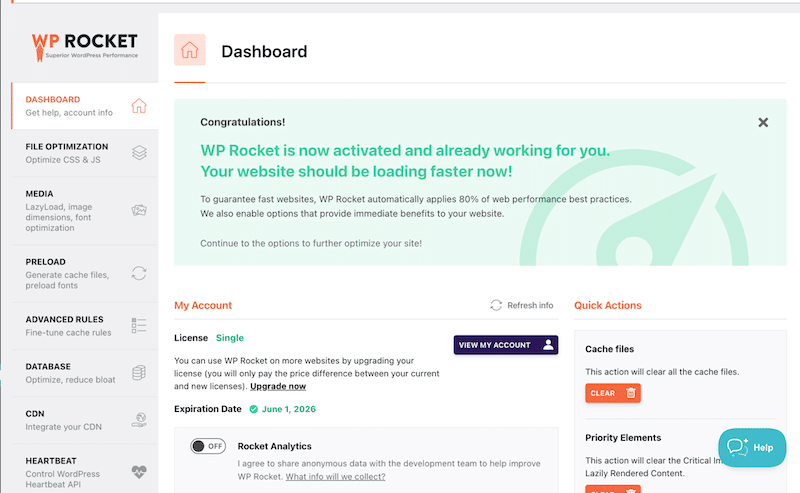800x493 pixels.
Task: Follow the Upgrade now link
Action: click(278, 386)
